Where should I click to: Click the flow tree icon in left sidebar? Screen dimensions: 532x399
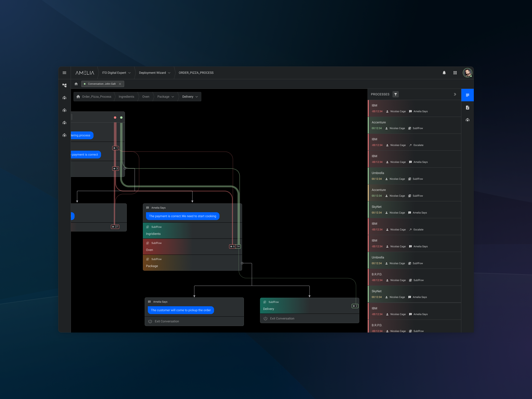tap(64, 85)
